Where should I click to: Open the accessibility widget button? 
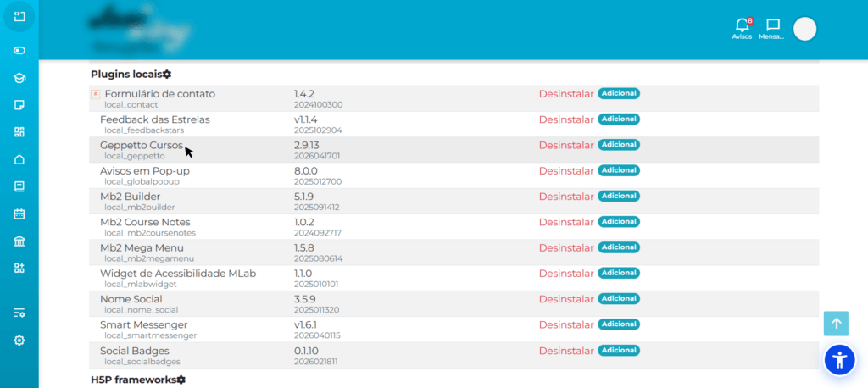tap(839, 360)
